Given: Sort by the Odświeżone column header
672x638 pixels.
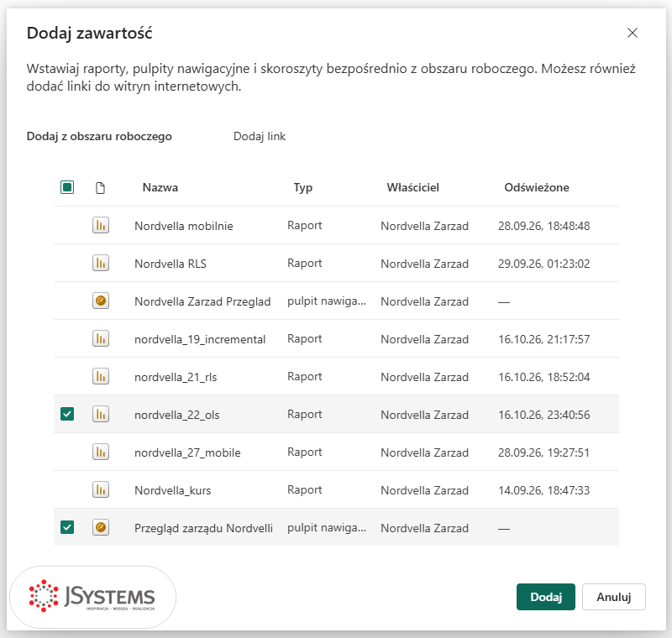Looking at the screenshot, I should pos(537,187).
